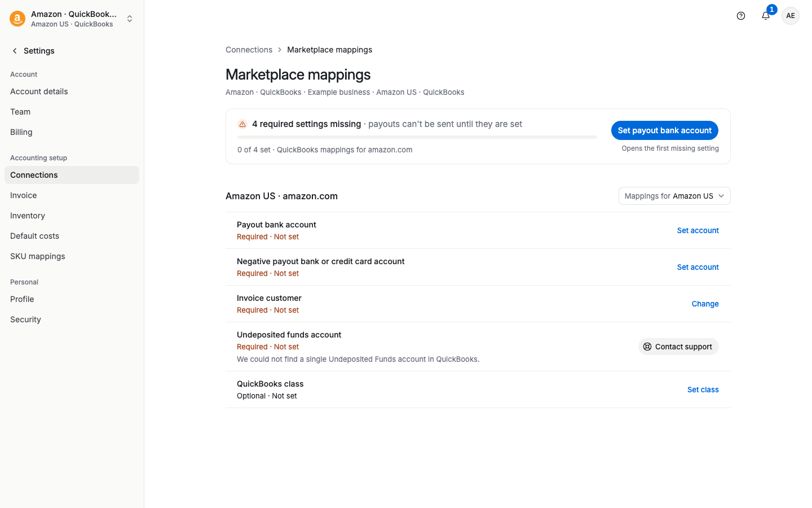This screenshot has height=508, width=812.
Task: Click the warning triangle icon
Action: [242, 124]
